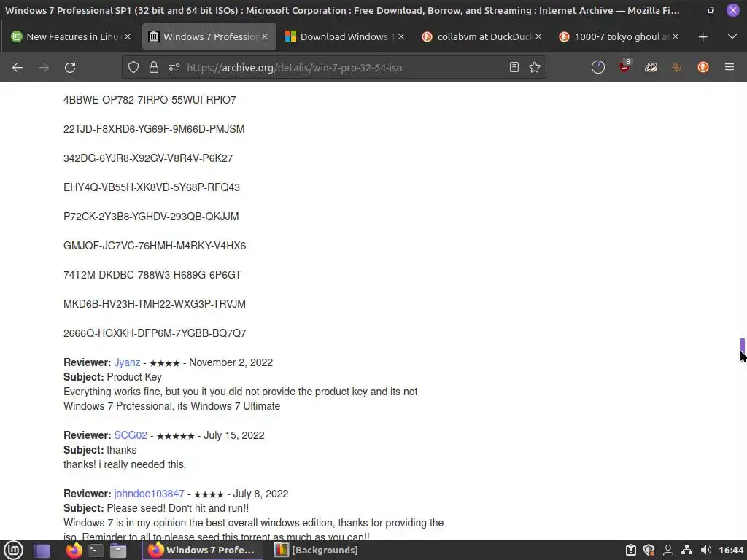Screen dimensions: 747x560
Task: Click the DuckDuckGo extension icon in toolbar
Action: pos(703,68)
